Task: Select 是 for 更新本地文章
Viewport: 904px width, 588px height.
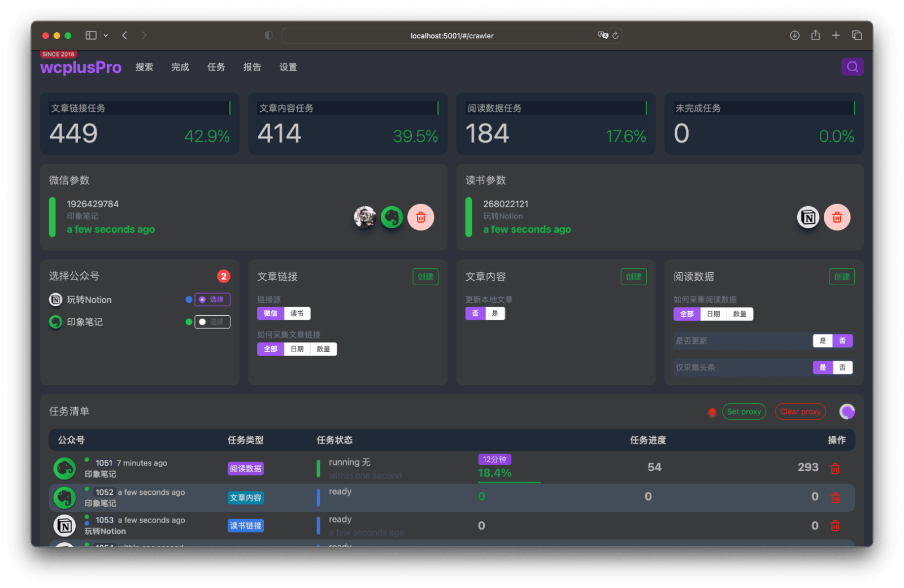Action: click(494, 313)
